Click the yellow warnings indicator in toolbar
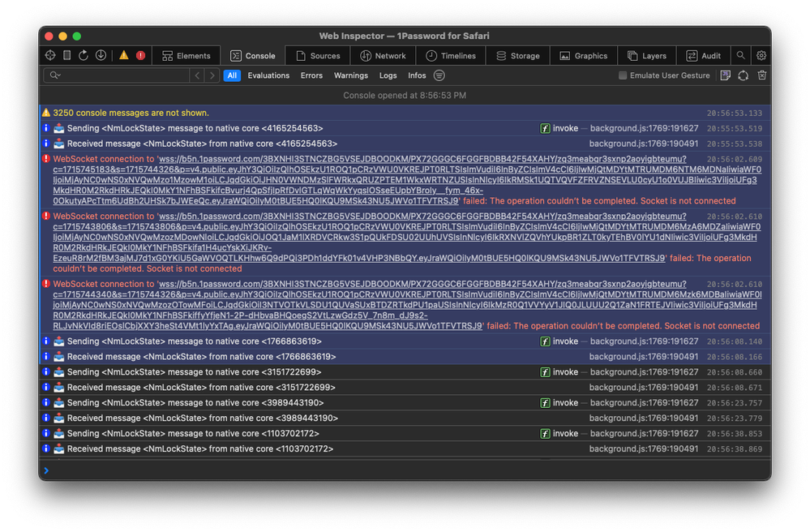 (124, 55)
